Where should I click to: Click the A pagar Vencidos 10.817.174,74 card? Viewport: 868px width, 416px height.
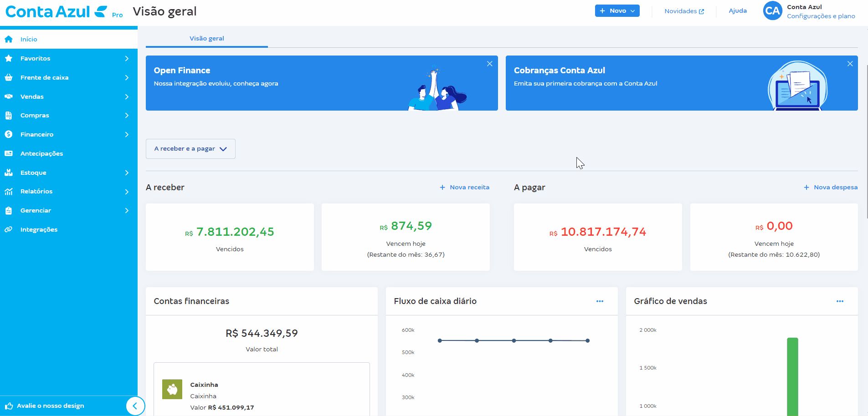598,237
